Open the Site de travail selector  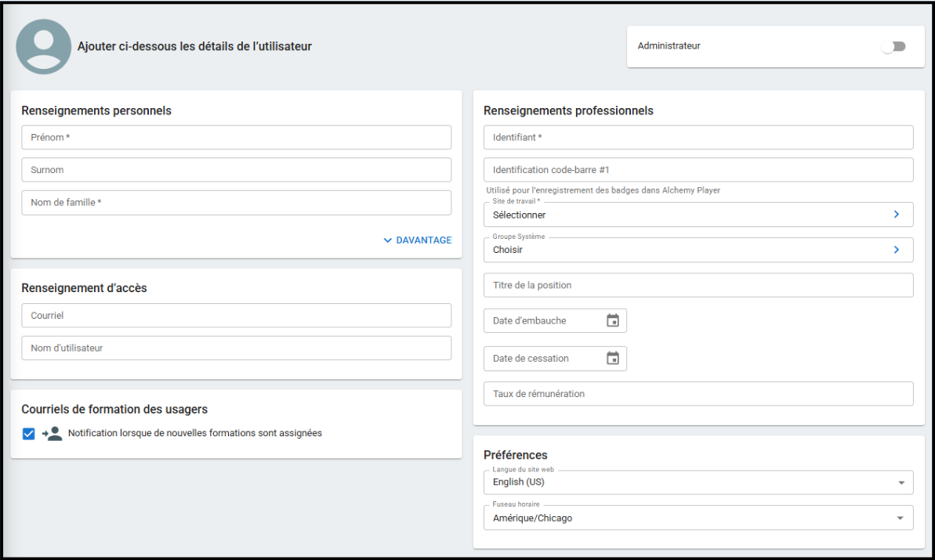[698, 215]
